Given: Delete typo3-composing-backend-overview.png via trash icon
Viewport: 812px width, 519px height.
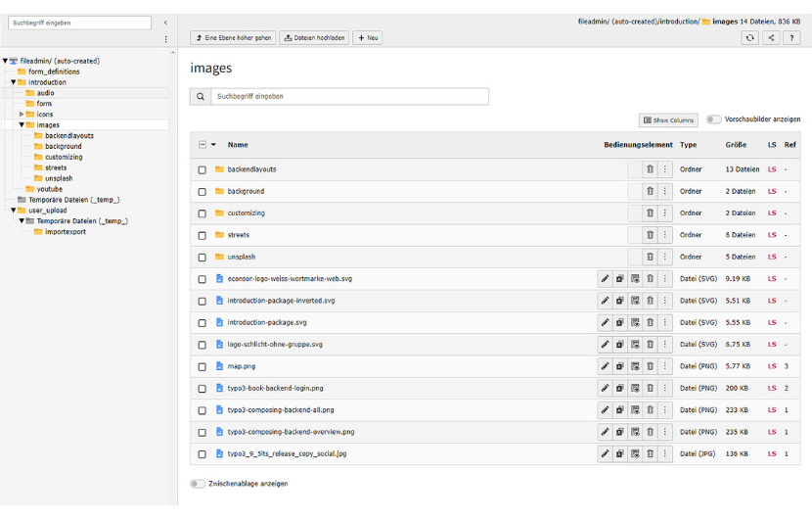Looking at the screenshot, I should coord(650,432).
